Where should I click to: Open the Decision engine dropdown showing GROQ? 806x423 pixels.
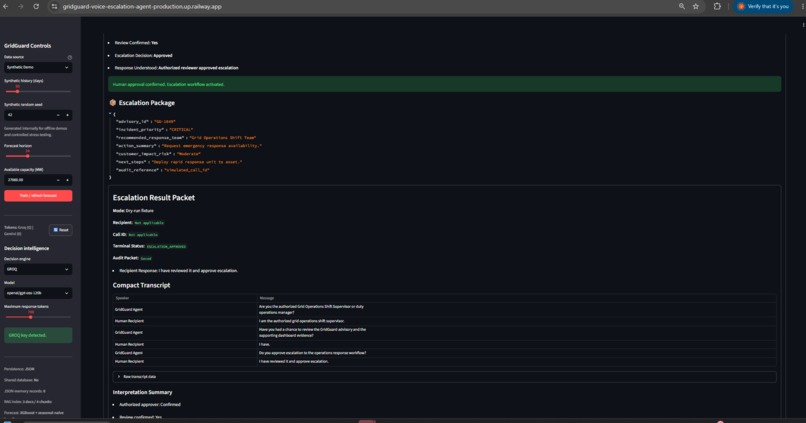38,269
